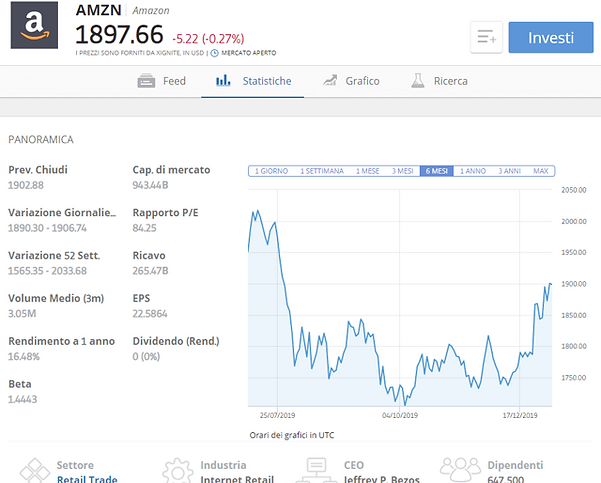
Task: Click the Rapporto P/E value 84.25
Action: (145, 228)
